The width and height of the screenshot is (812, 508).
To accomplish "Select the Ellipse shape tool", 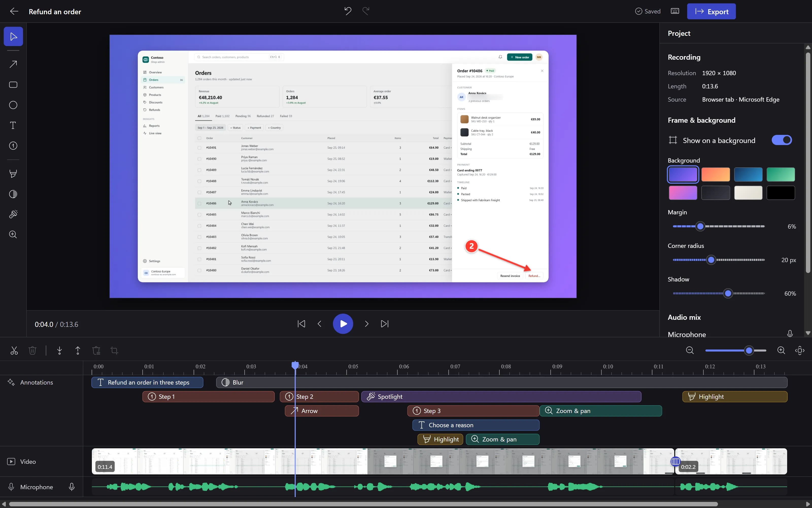I will (x=13, y=105).
